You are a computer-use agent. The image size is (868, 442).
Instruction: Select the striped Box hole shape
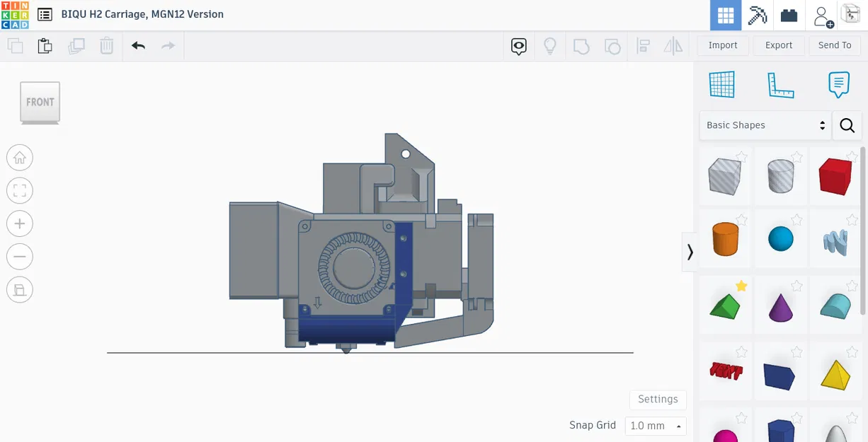pyautogui.click(x=725, y=175)
